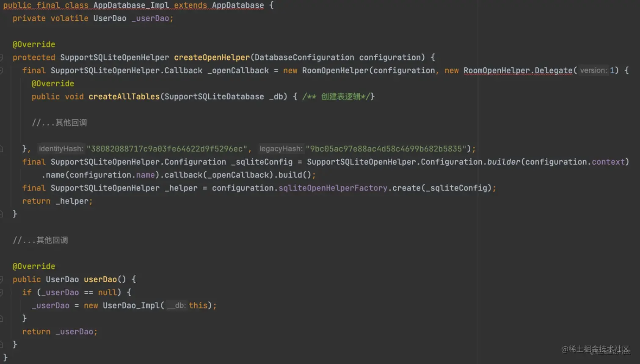Click the "DatabaseConfiguration" parameter type
Viewport: 640px width, 364px height.
coord(304,58)
